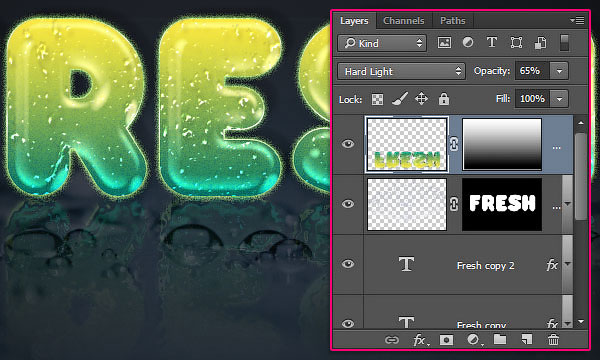Open the Fill slider dropdown arrow
The image size is (600, 360).
click(x=559, y=99)
